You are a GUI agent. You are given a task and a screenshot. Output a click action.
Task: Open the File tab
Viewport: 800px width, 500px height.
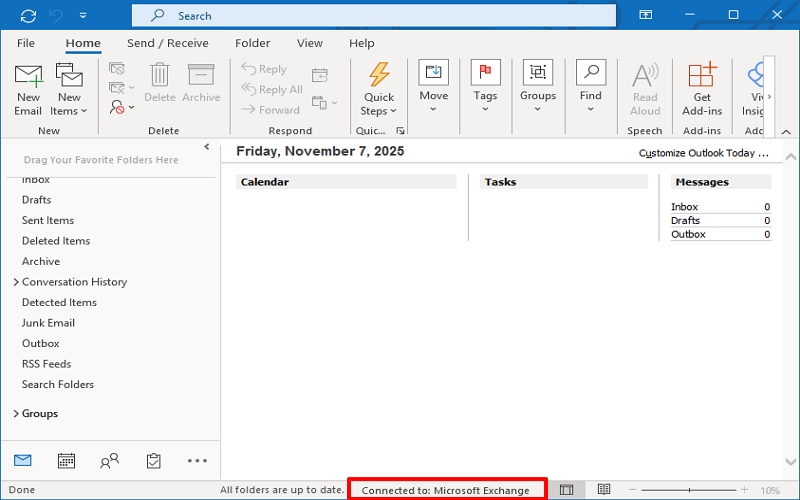(26, 43)
